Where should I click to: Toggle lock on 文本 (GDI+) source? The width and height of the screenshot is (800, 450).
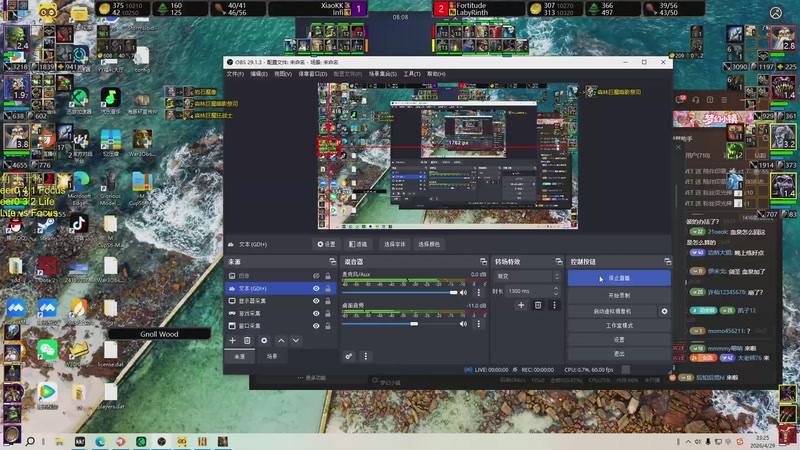328,288
